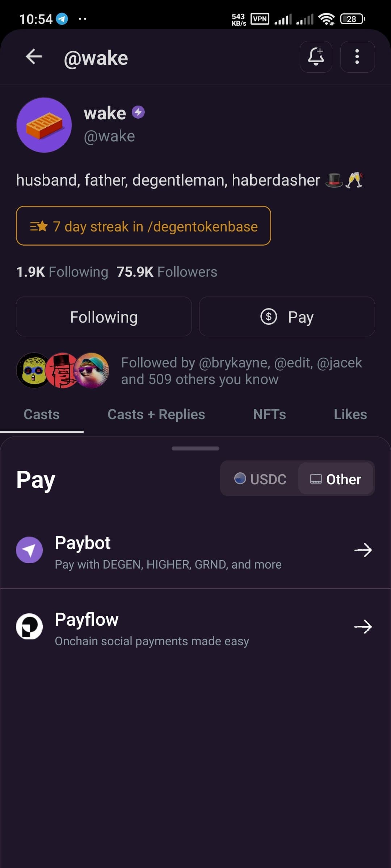The image size is (391, 868).
Task: Tap the Wi-Fi icon in status bar
Action: pos(326,19)
